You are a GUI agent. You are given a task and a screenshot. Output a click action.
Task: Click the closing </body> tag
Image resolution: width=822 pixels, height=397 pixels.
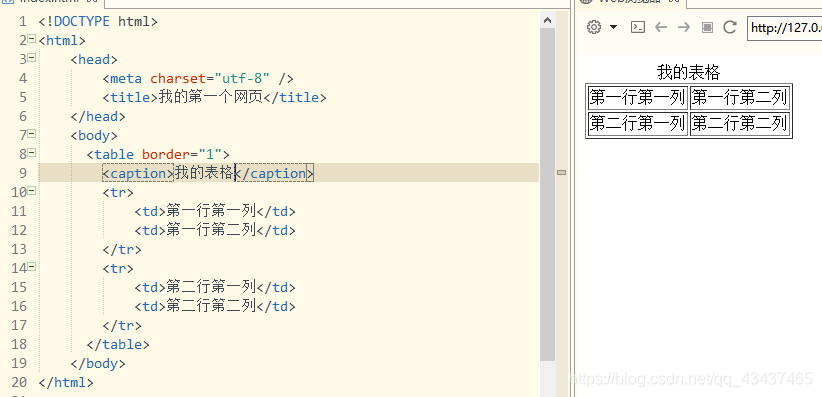pos(98,363)
